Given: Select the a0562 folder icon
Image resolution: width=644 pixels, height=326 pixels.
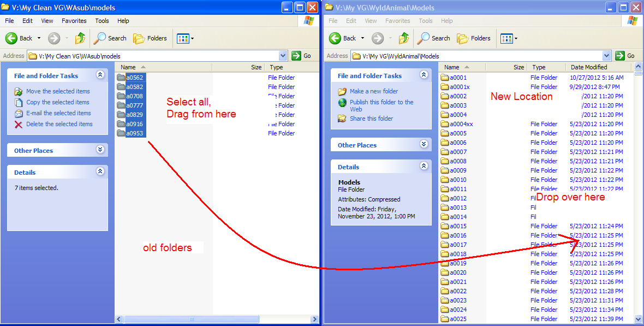Looking at the screenshot, I should pyautogui.click(x=121, y=78).
